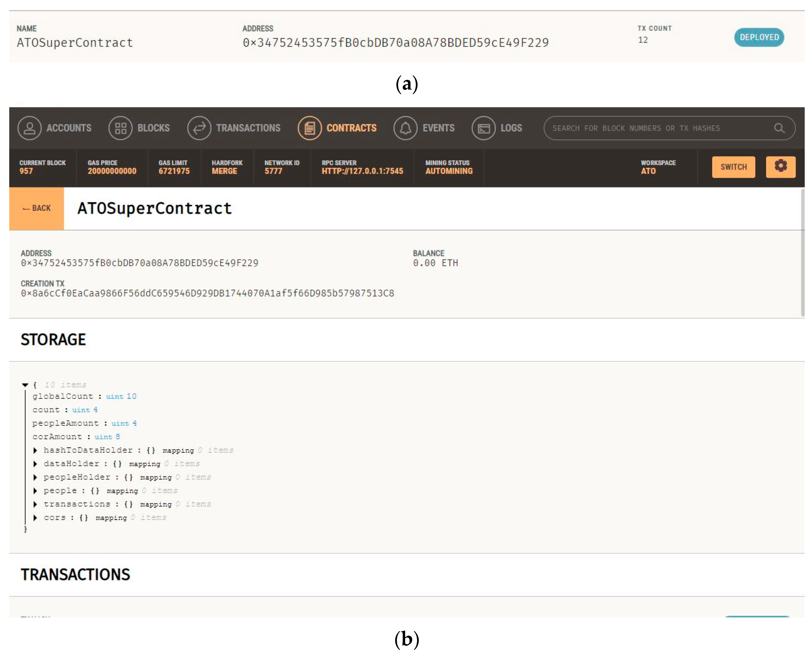This screenshot has width=812, height=656.
Task: Expand the hashToDataHolder mapping
Action: point(35,450)
